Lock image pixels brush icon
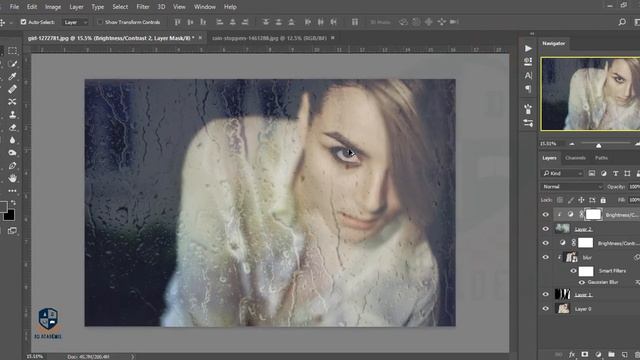 [571, 200]
